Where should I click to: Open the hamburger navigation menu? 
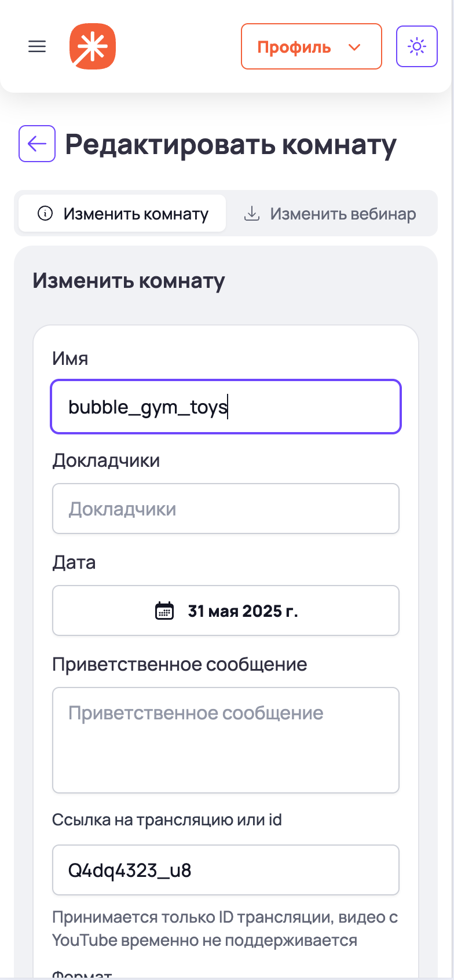coord(37,46)
